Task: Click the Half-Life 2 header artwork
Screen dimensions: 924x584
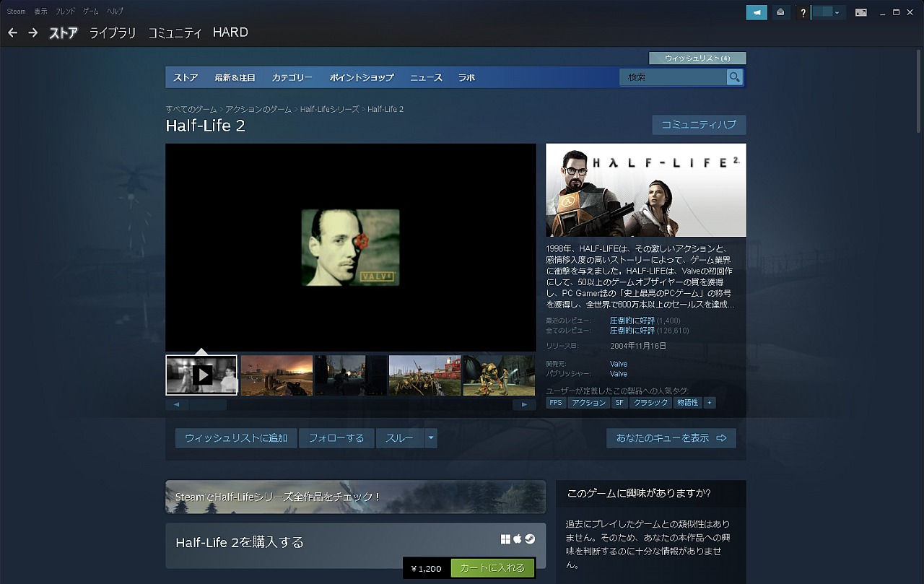Action: (646, 190)
